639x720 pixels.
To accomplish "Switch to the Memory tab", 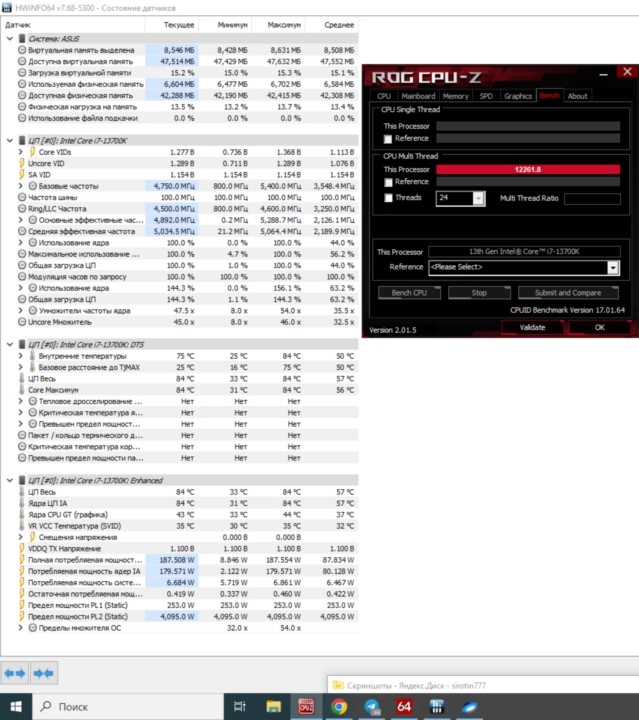I will [x=455, y=96].
